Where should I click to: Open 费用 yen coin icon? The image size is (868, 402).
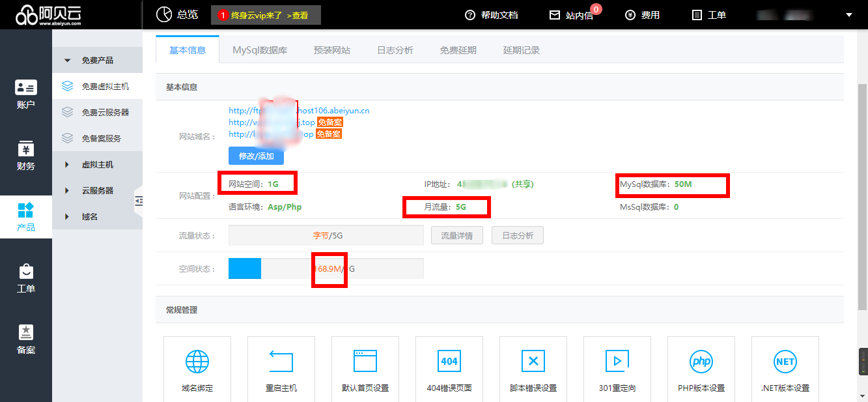coord(630,15)
